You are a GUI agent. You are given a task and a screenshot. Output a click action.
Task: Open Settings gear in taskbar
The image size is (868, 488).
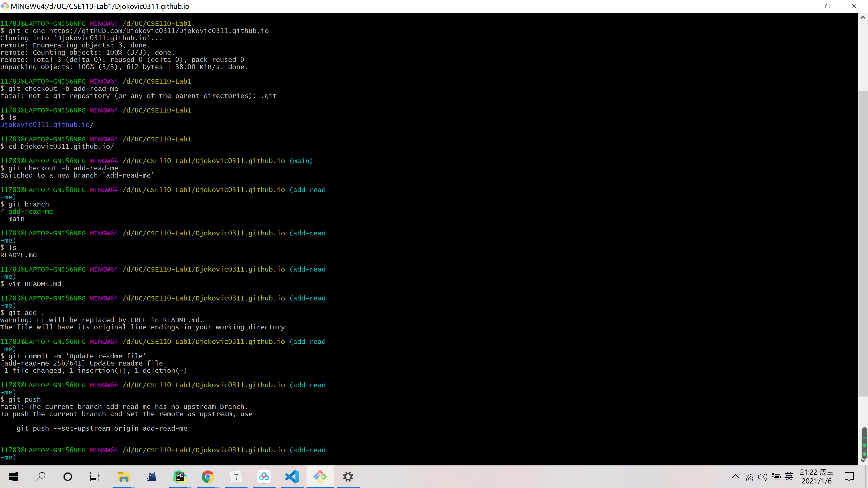point(348,476)
